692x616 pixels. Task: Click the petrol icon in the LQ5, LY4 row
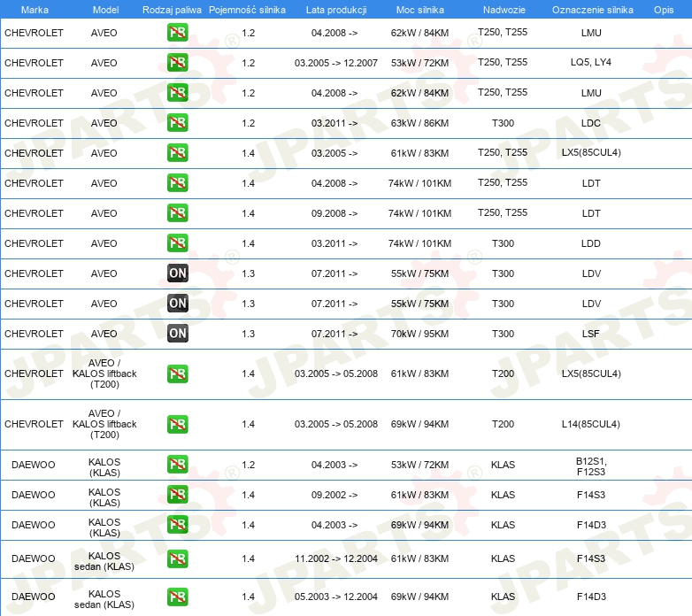pyautogui.click(x=178, y=63)
